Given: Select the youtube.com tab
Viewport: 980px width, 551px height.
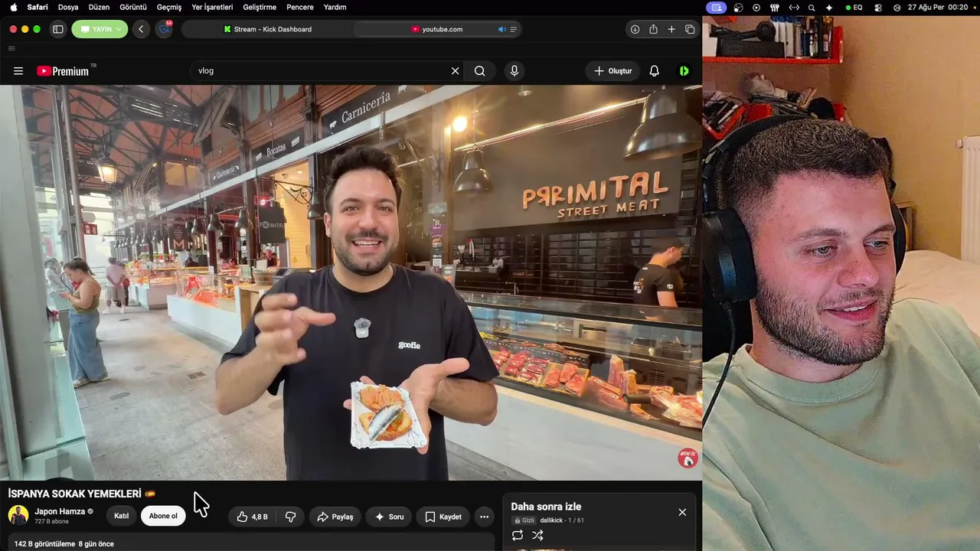Looking at the screenshot, I should pos(437,29).
